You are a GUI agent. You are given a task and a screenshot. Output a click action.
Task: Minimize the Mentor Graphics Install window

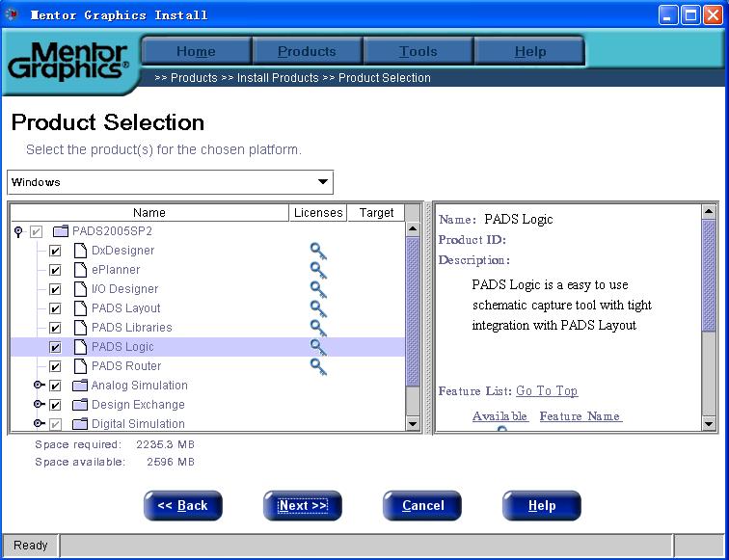pyautogui.click(x=668, y=14)
